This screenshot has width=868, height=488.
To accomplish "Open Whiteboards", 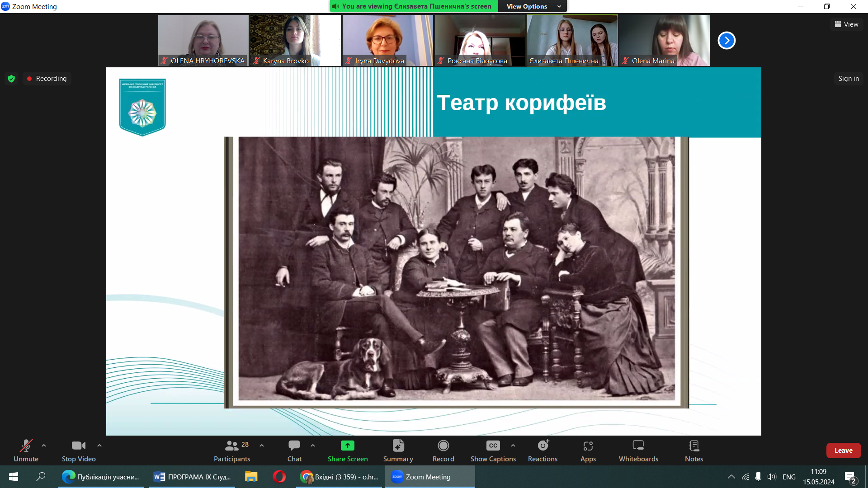I will 638,446.
